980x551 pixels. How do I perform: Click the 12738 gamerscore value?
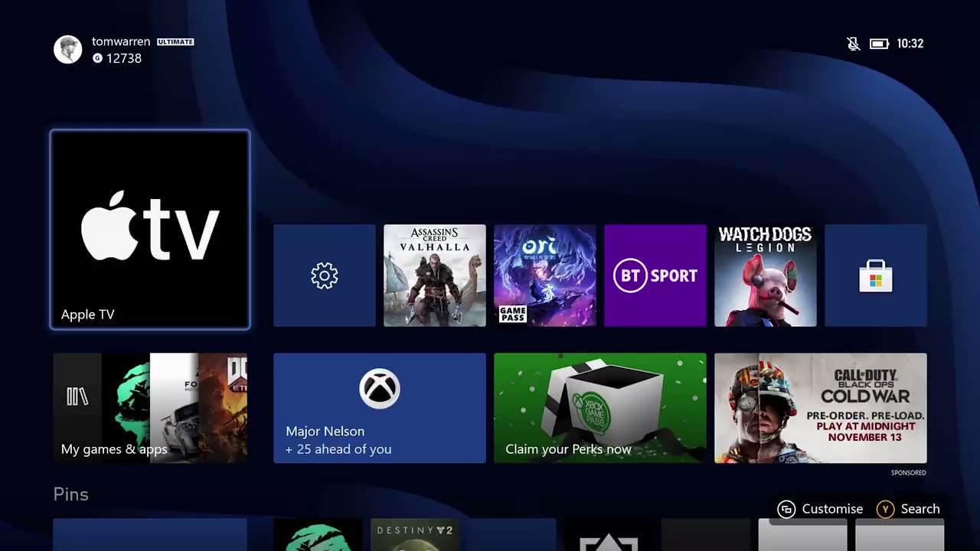coord(124,58)
